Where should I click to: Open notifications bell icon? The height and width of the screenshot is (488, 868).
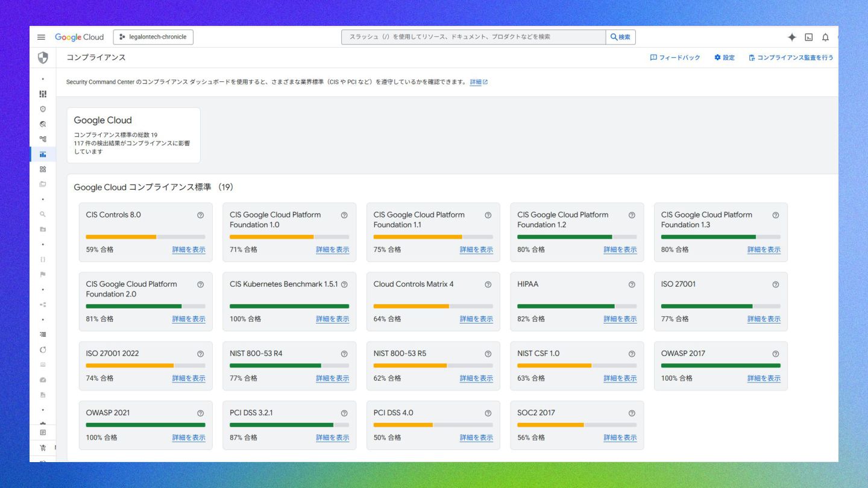pyautogui.click(x=825, y=37)
